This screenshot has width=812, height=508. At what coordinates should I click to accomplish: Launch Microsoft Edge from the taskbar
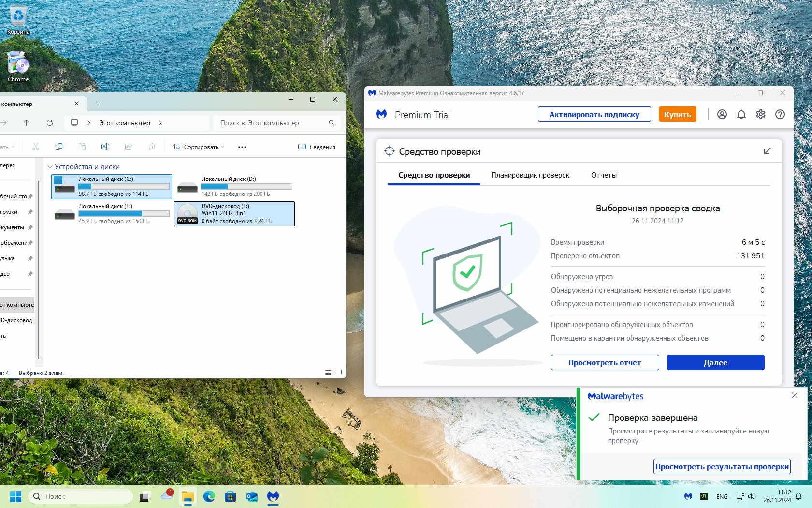(209, 496)
